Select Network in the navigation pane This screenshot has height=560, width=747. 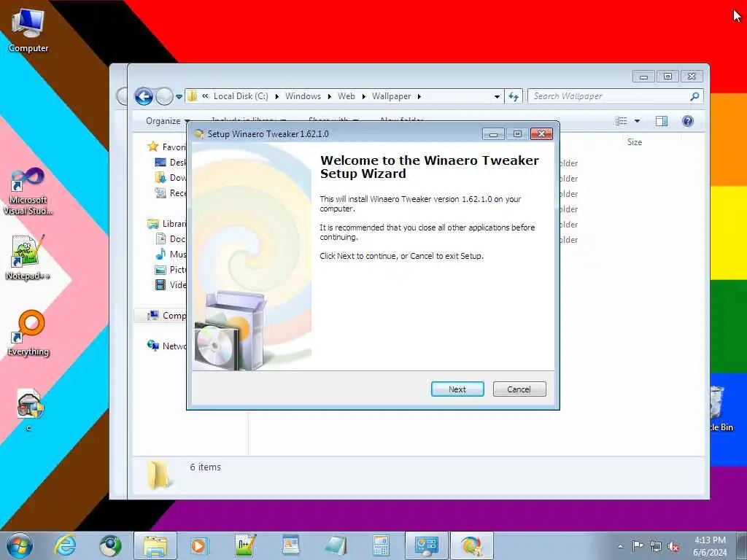(x=167, y=346)
